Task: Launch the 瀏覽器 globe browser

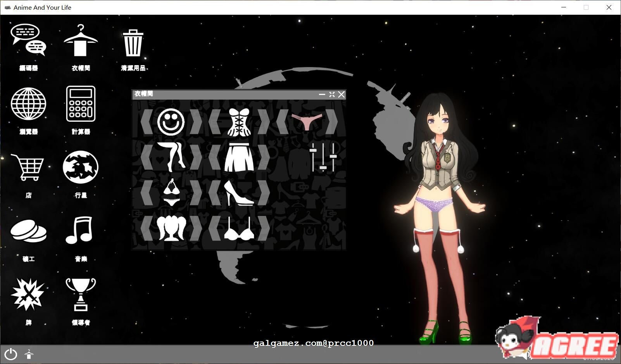Action: 28,104
